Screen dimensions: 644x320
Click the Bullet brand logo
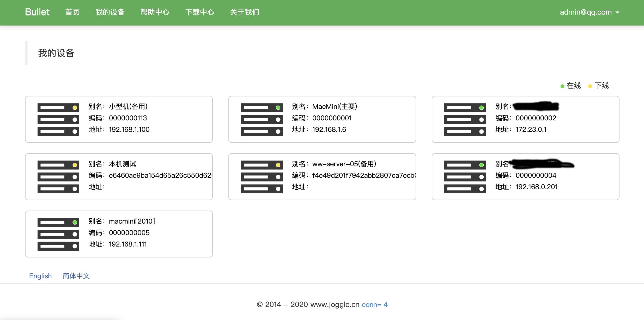pyautogui.click(x=37, y=12)
